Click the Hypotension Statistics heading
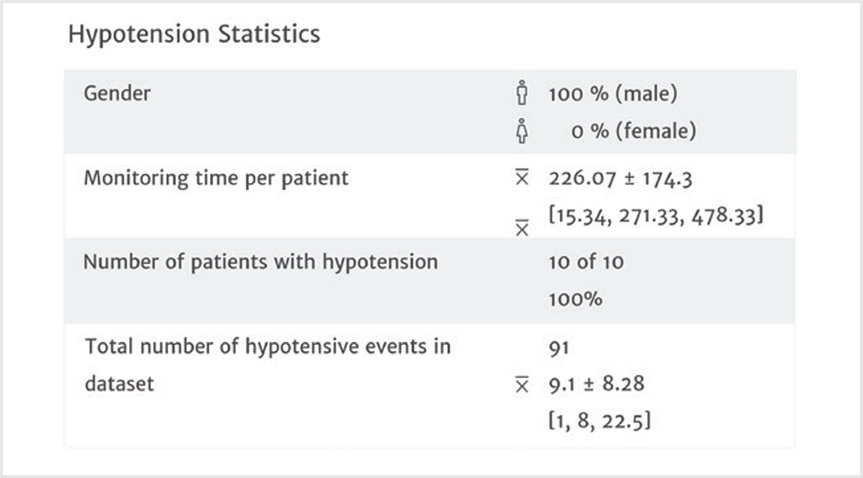Viewport: 863px width, 478px height. tap(194, 34)
